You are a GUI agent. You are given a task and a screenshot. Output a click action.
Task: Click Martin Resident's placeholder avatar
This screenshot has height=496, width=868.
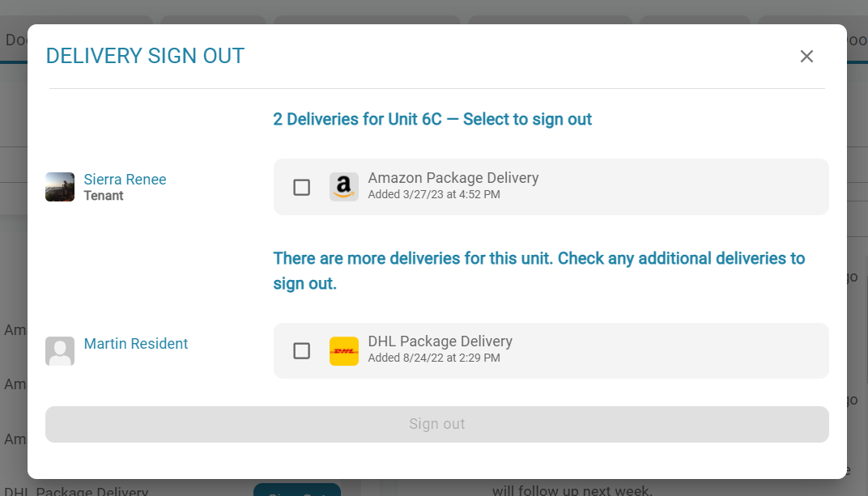[x=60, y=351]
